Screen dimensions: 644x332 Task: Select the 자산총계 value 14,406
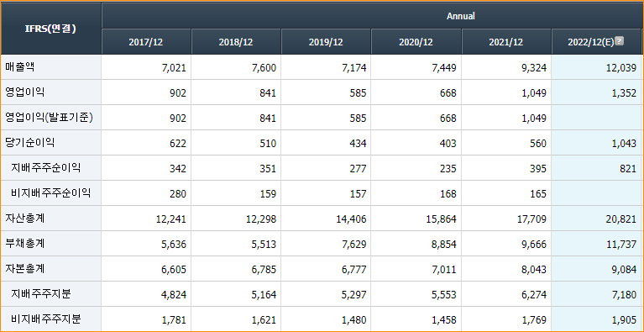351,219
